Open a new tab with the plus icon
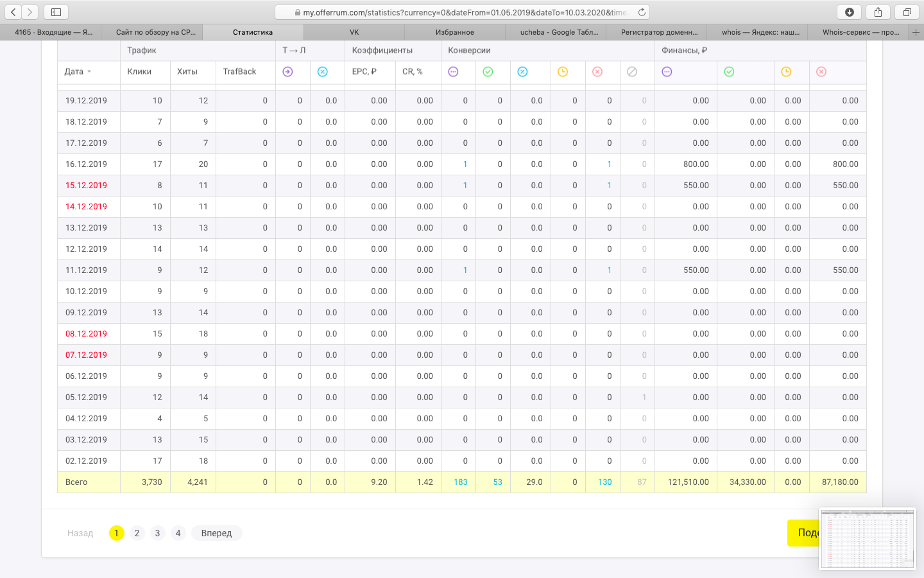924x578 pixels. [x=916, y=32]
